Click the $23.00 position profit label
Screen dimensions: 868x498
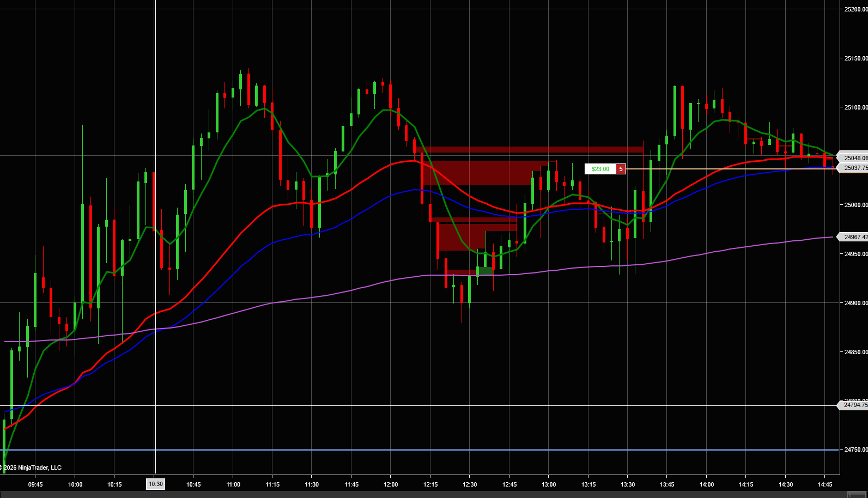[600, 169]
